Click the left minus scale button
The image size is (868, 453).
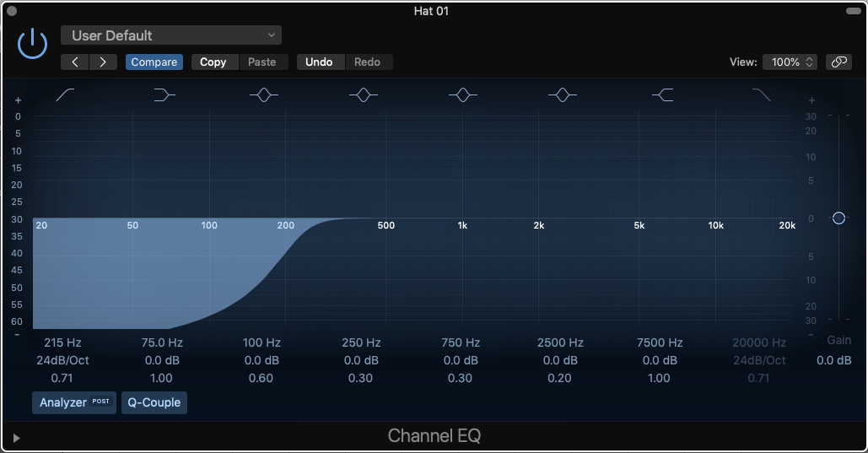(17, 335)
